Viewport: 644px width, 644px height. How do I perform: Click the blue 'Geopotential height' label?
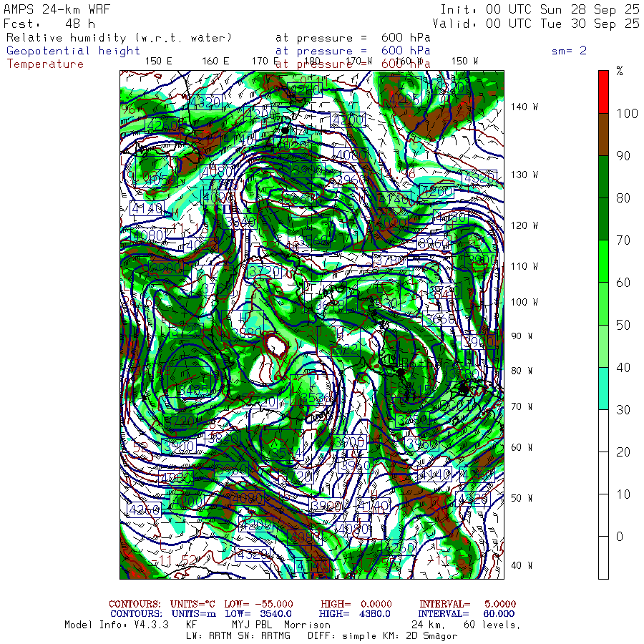(x=73, y=51)
